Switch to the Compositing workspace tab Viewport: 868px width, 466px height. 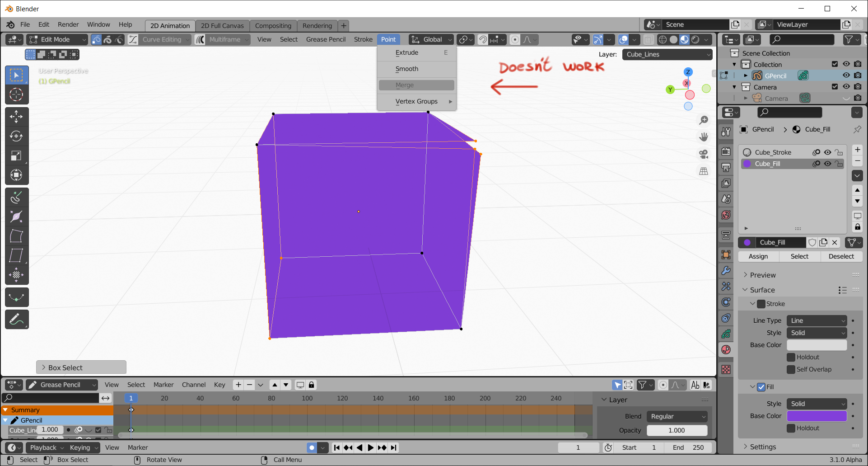273,26
